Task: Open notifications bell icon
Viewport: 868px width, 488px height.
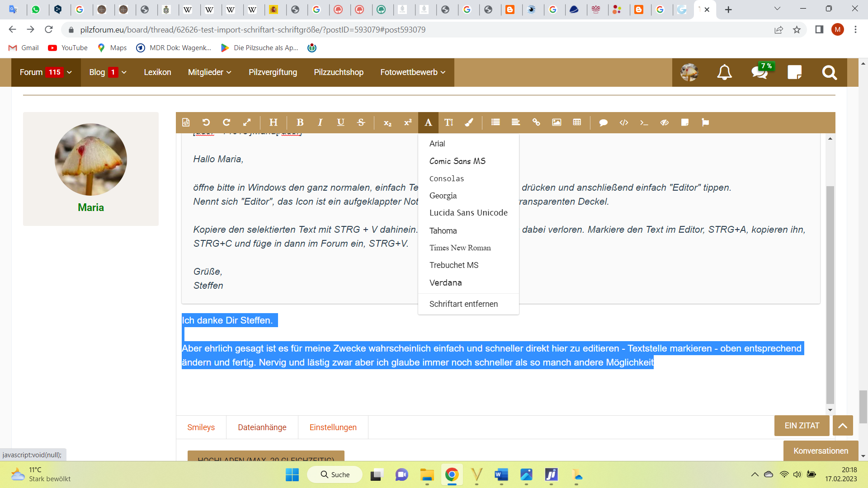Action: [724, 72]
